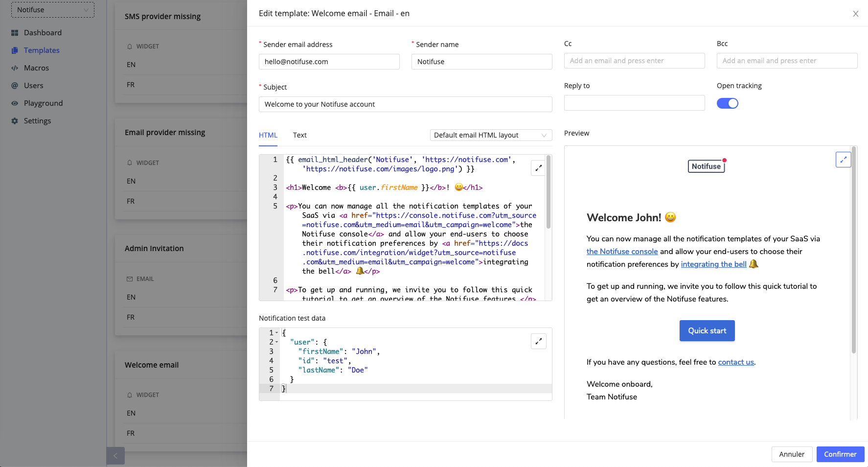This screenshot has height=467, width=868.
Task: Click the Confirmer button
Action: [840, 454]
